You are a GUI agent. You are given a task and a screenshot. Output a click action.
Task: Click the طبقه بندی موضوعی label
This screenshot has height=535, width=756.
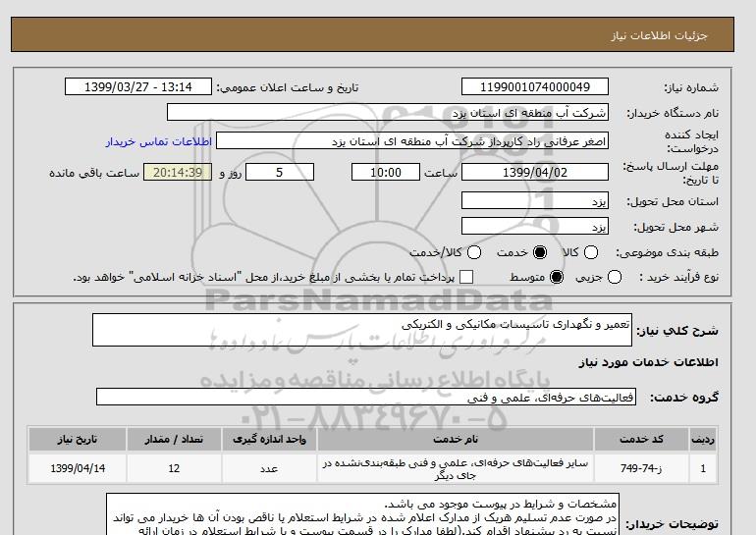[x=668, y=252]
